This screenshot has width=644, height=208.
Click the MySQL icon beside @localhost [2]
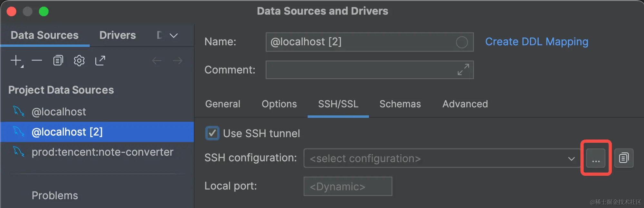pyautogui.click(x=19, y=131)
